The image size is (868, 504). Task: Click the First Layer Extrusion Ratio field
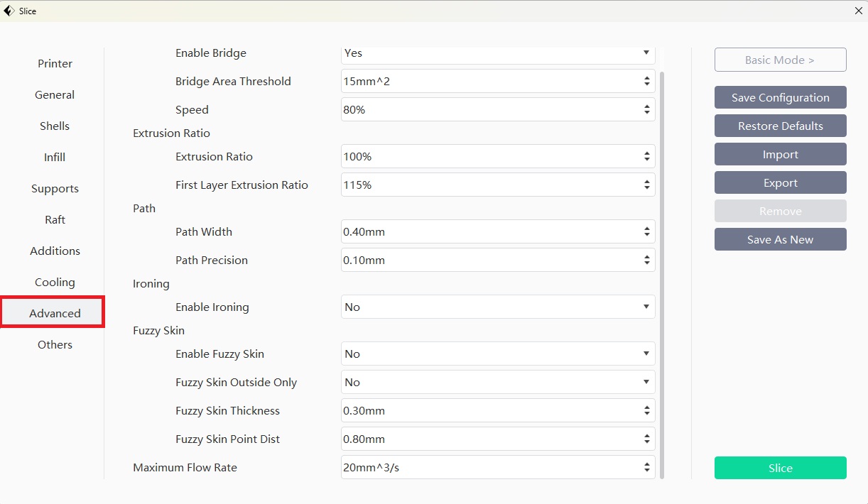click(x=490, y=185)
